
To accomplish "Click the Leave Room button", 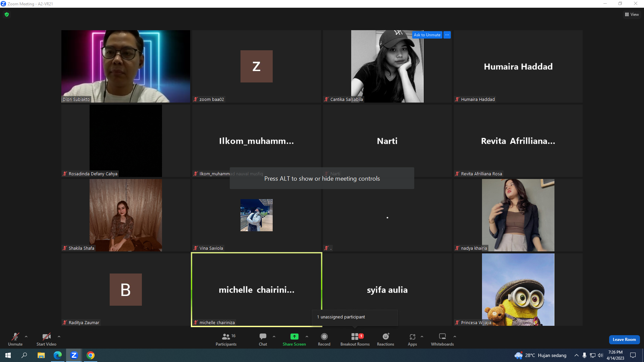I will pos(624,340).
